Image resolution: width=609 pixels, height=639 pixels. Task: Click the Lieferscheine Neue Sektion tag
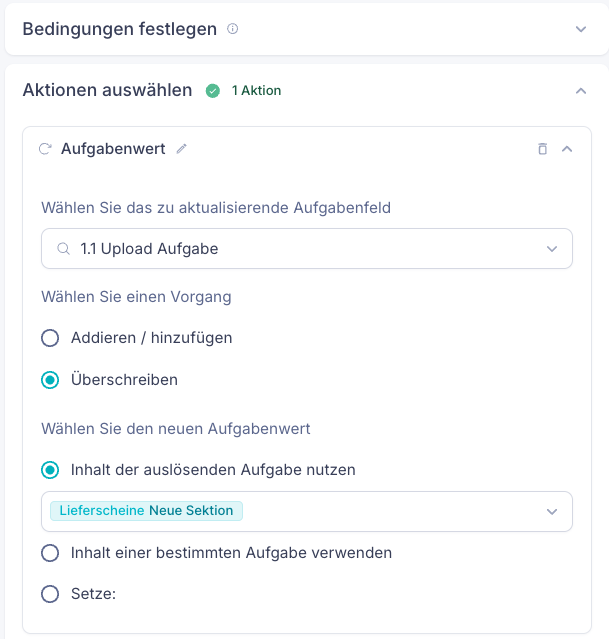[x=147, y=511]
